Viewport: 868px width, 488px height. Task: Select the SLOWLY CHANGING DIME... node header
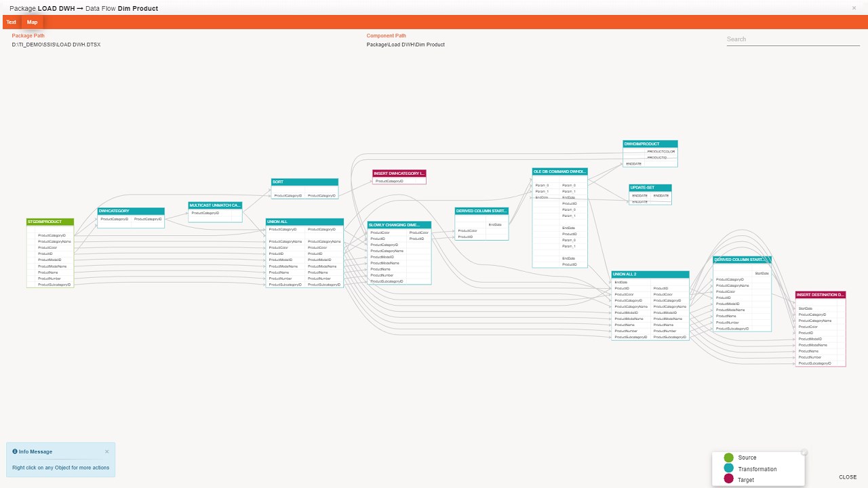399,224
